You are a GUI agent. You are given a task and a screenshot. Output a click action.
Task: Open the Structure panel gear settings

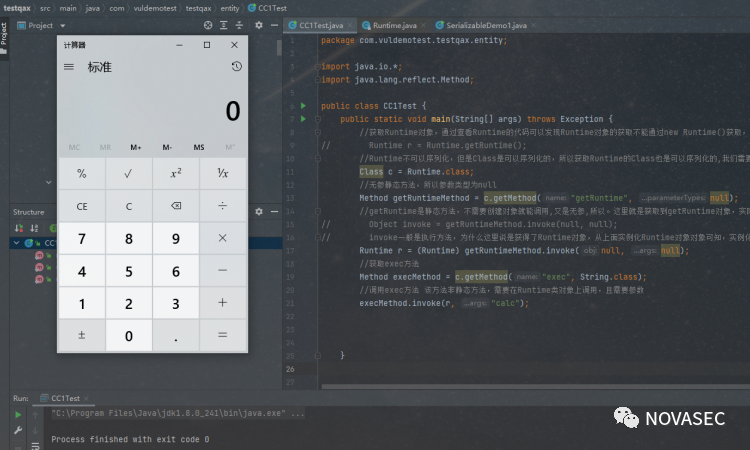tap(259, 212)
